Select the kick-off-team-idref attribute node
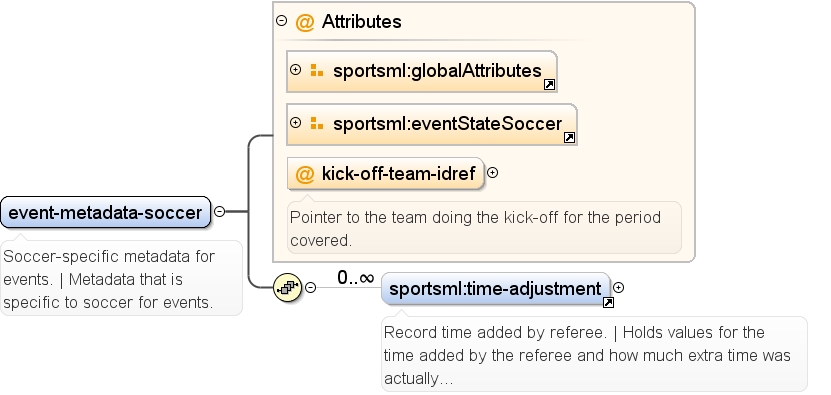The height and width of the screenshot is (395, 831). point(386,173)
